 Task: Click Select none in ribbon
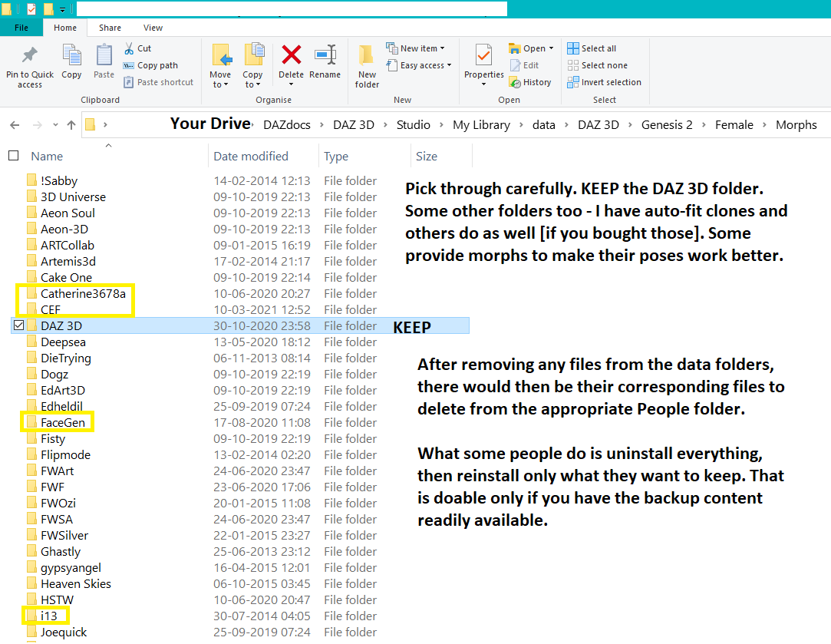click(597, 66)
